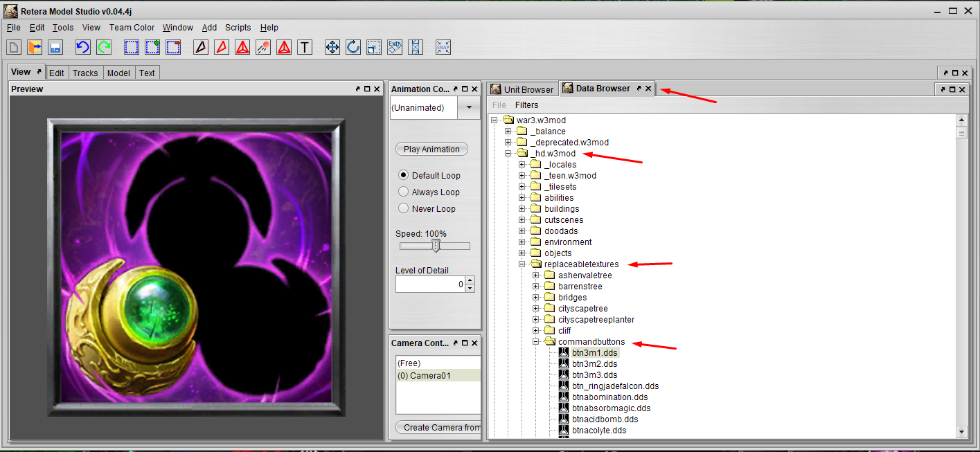The width and height of the screenshot is (980, 452).
Task: Click the red dot motion animate icon
Action: (263, 47)
